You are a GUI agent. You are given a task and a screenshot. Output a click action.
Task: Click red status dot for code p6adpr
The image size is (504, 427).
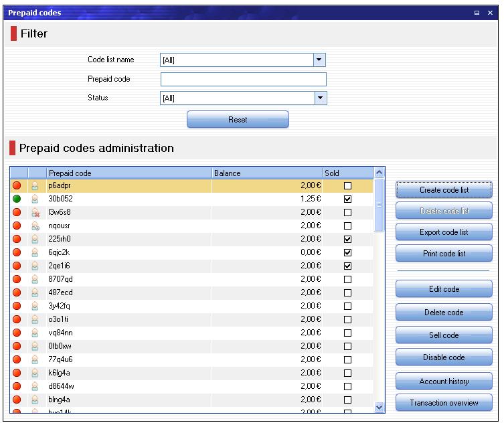pos(17,185)
